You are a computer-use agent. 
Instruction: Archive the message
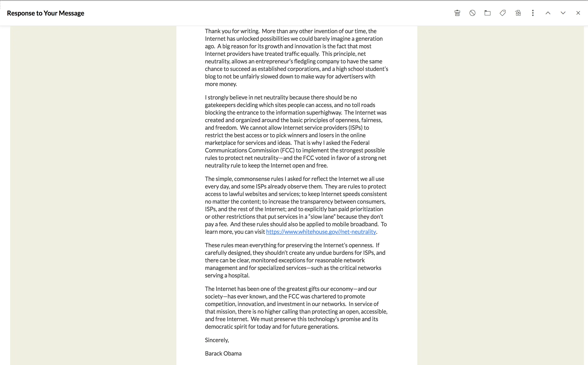(x=518, y=13)
